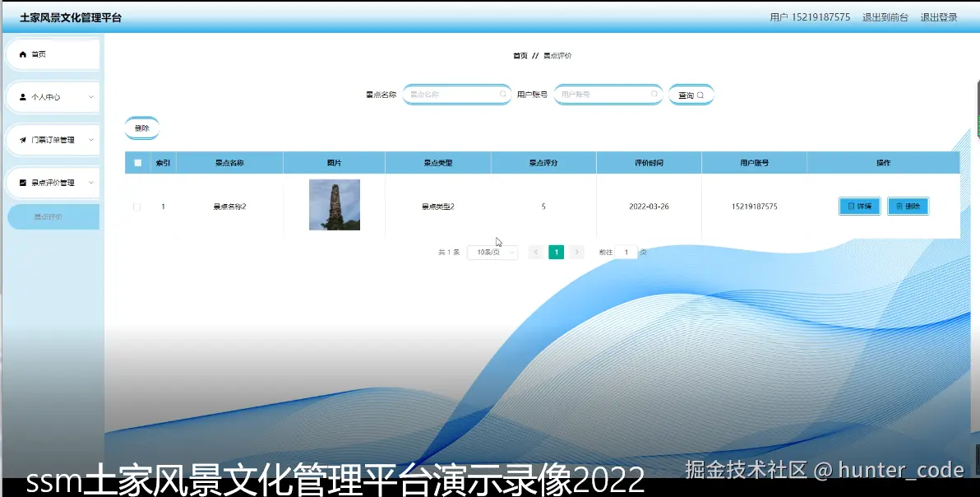Expand 个人中心 menu chevron

coord(90,97)
